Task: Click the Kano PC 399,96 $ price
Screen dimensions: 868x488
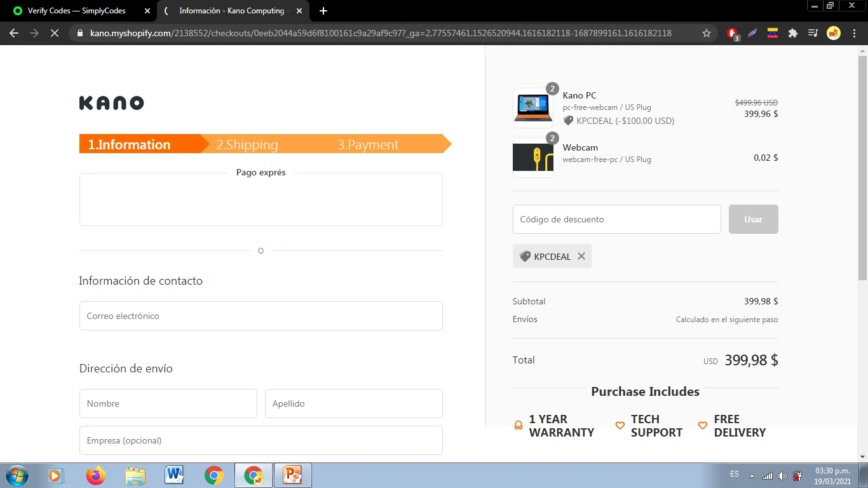Action: click(761, 114)
